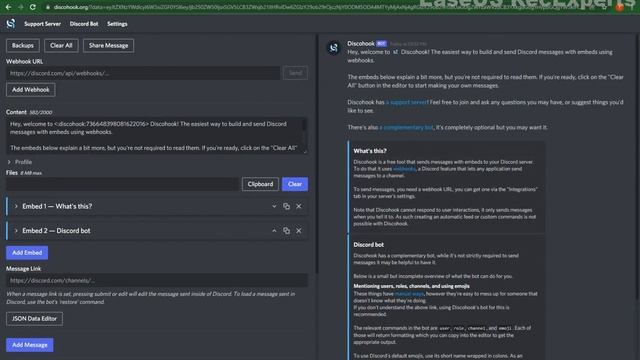This screenshot has height=360, width=640.
Task: Click the Send button beside Webhook URL
Action: 295,73
